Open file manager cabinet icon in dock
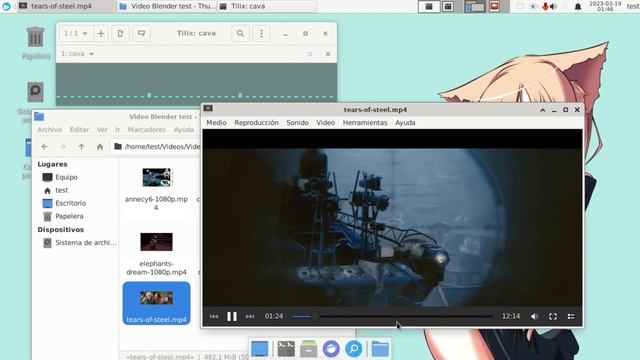The height and width of the screenshot is (360, 640). point(309,349)
